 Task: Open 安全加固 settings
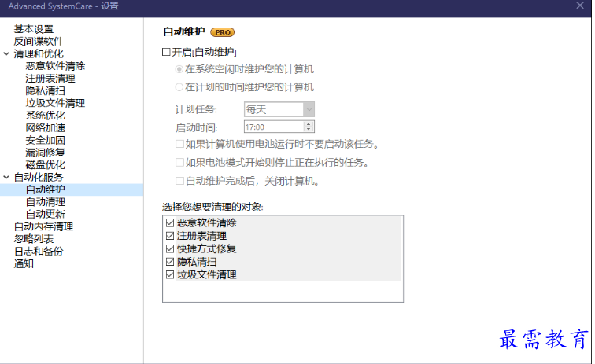tap(46, 140)
